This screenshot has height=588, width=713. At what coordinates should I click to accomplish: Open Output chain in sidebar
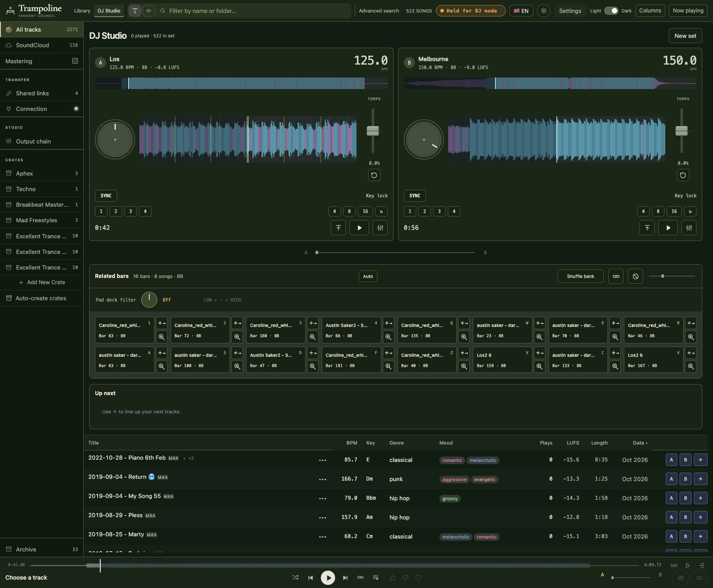(42, 141)
